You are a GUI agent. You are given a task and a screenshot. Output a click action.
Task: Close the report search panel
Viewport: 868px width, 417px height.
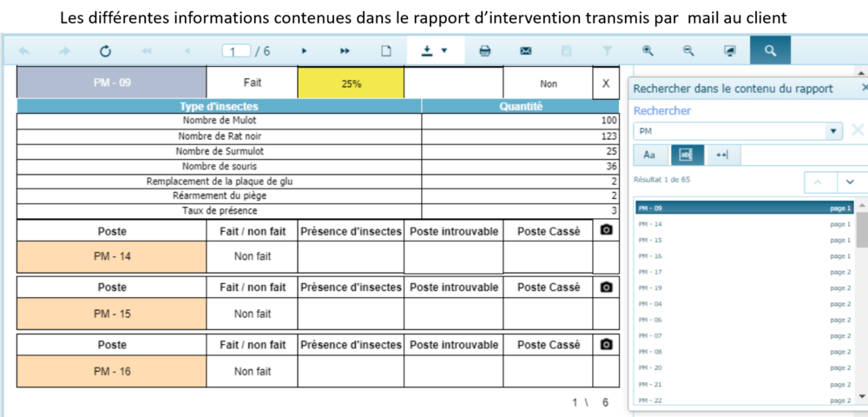click(x=865, y=88)
